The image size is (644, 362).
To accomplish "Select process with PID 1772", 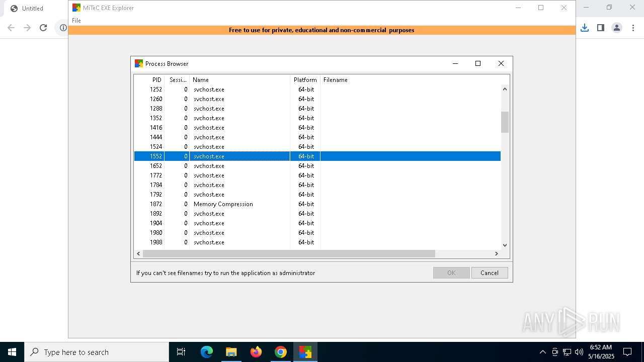I will tap(317, 175).
